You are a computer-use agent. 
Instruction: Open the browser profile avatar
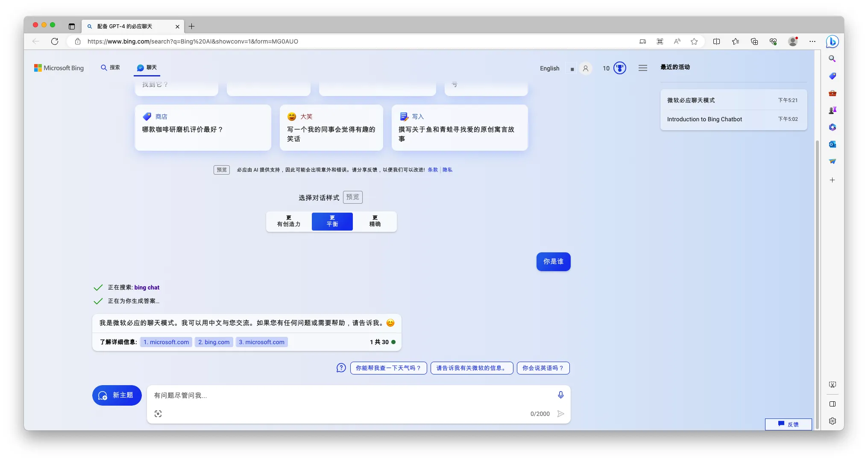click(793, 41)
